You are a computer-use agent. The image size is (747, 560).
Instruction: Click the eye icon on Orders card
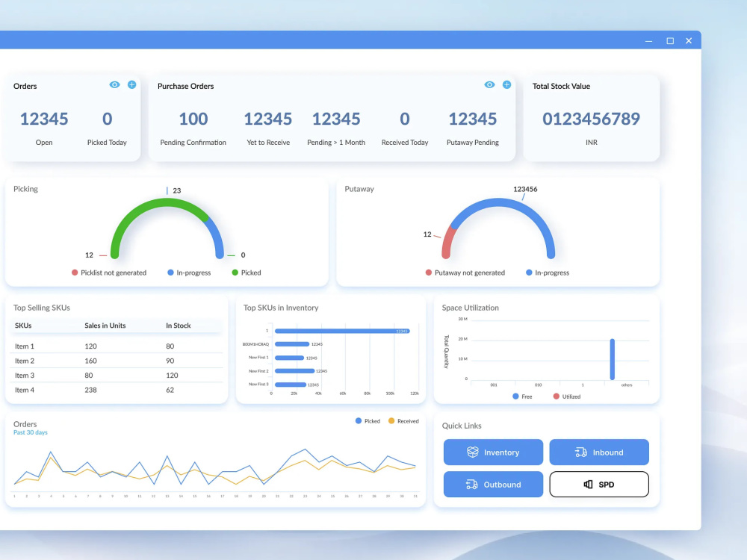coord(114,85)
